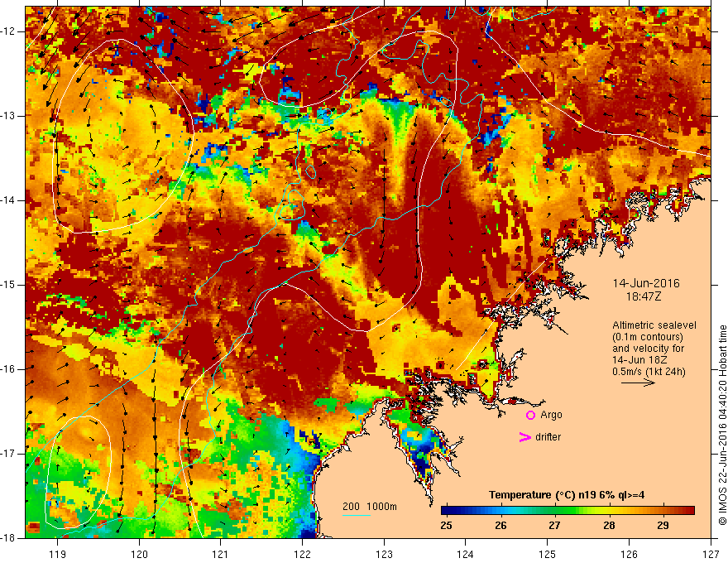This screenshot has height=563, width=728.
Task: Click the latitude label '-16'
Action: click(x=8, y=369)
